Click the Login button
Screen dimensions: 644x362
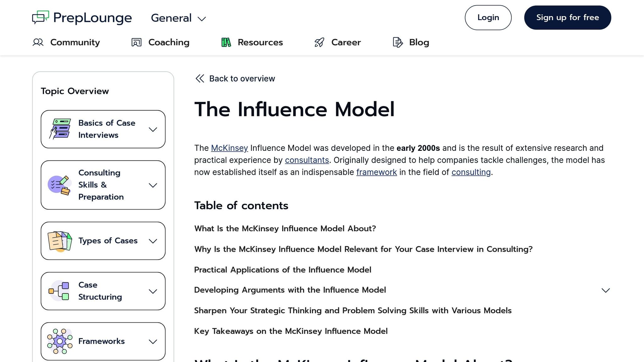pos(488,18)
